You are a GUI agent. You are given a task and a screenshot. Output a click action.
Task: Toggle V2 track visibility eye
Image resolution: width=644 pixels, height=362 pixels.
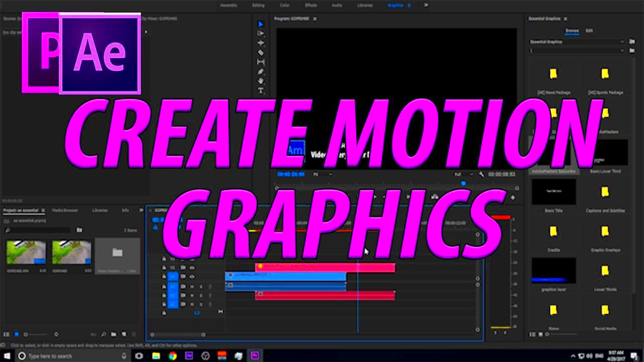(192, 267)
